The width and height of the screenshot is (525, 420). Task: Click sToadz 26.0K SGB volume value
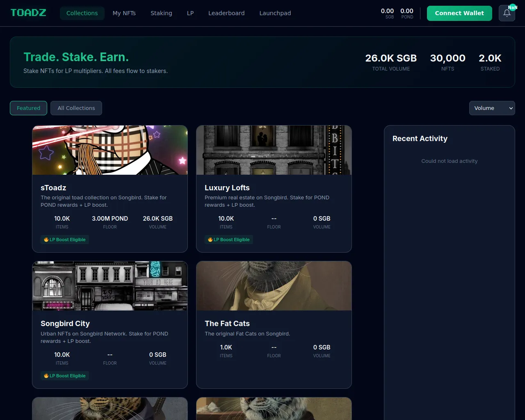[158, 219]
